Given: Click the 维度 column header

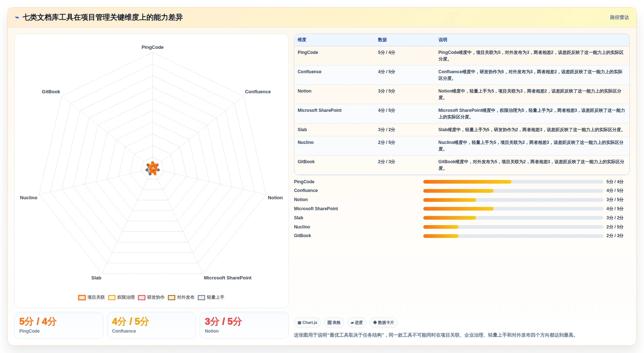Looking at the screenshot, I should coord(302,40).
